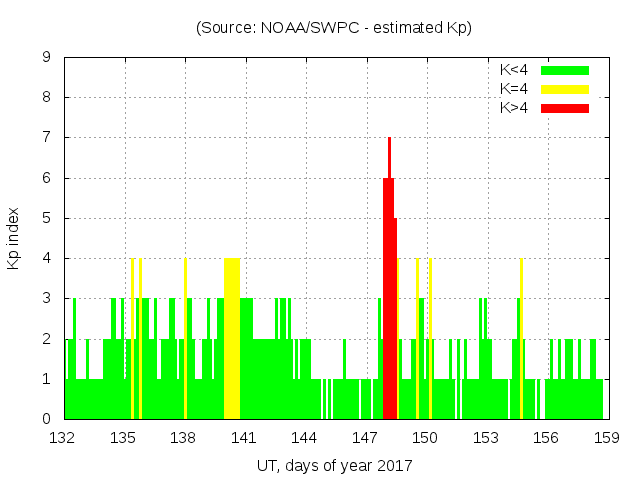Image resolution: width=640 pixels, height=480 pixels.
Task: Click the red K>4 legend swatch
Action: click(x=565, y=107)
